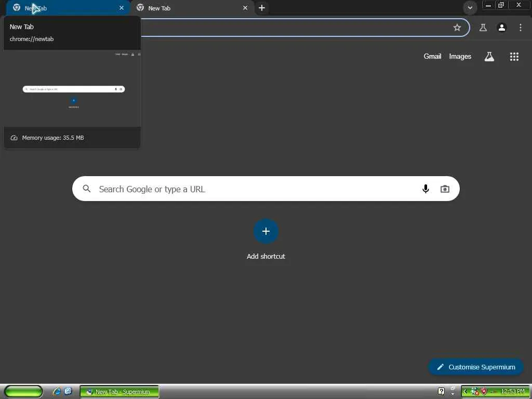532x399 pixels.
Task: Focus the Search Google or type a URL box
Action: click(x=265, y=189)
